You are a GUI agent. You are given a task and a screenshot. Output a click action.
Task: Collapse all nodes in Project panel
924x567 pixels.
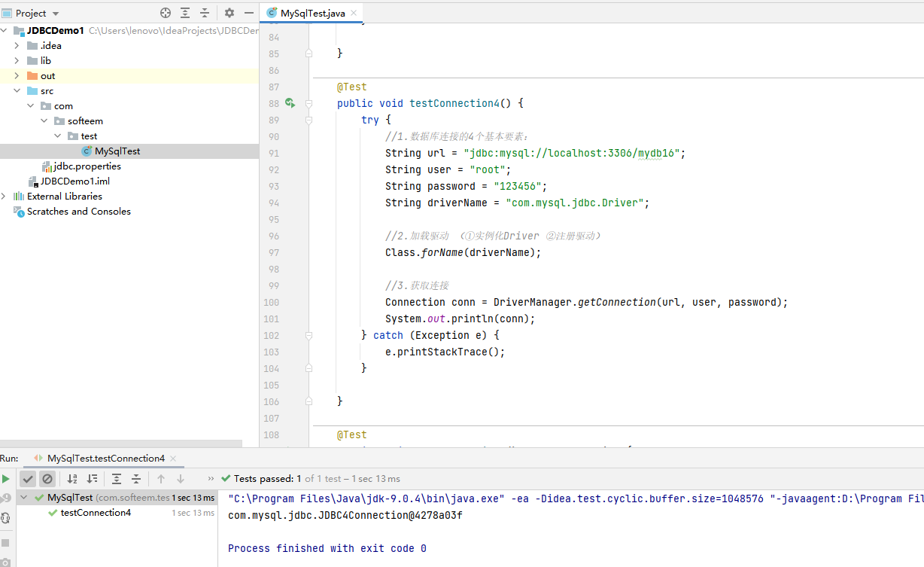coord(204,13)
